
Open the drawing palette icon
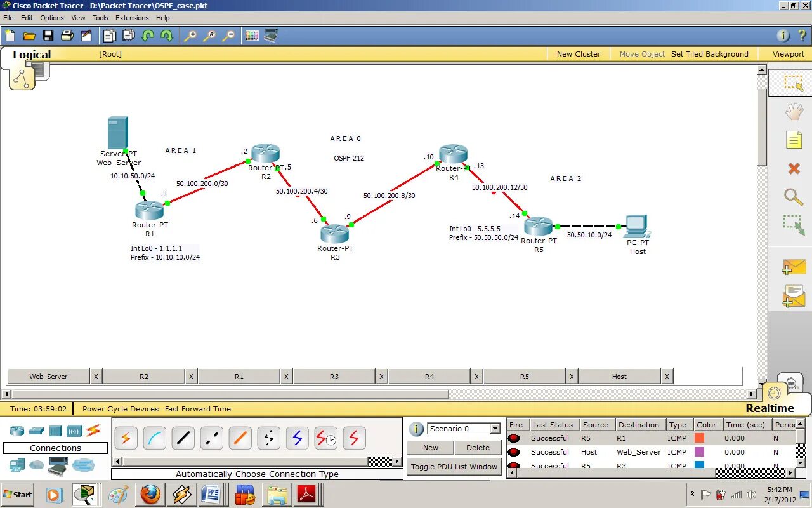(252, 36)
